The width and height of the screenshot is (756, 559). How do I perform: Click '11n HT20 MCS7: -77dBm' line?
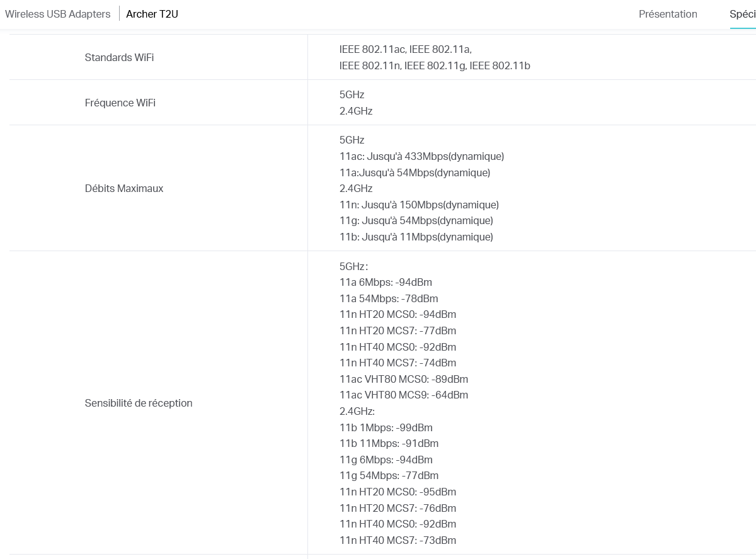coord(398,330)
